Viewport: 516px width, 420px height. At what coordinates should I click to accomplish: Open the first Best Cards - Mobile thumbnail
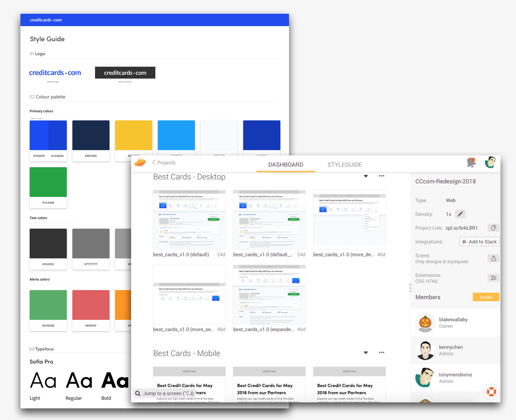(189, 384)
